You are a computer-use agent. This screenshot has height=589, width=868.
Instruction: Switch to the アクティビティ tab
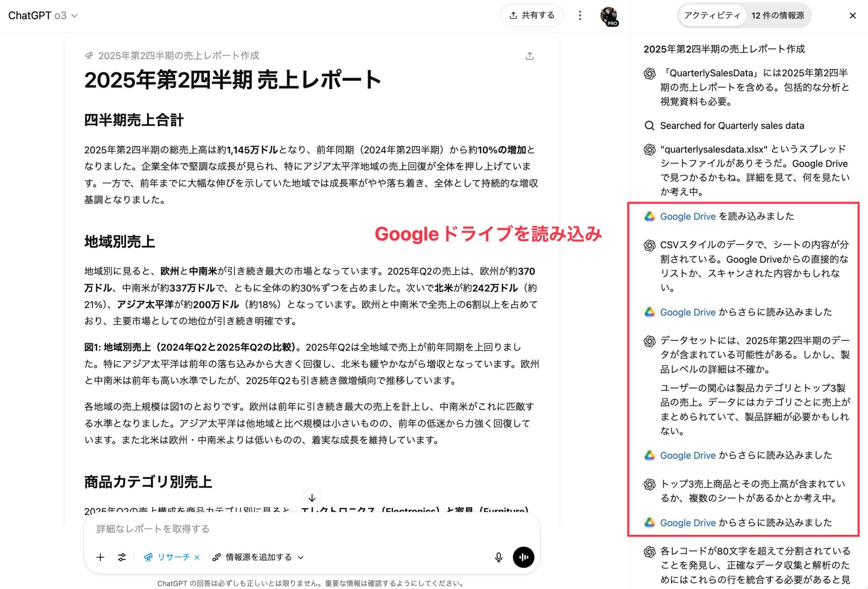coord(712,15)
